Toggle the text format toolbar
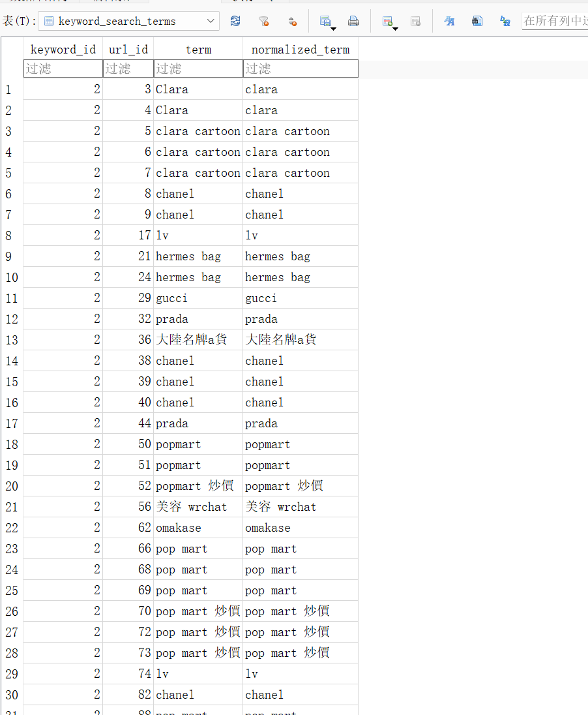Image resolution: width=588 pixels, height=715 pixels. tap(449, 22)
